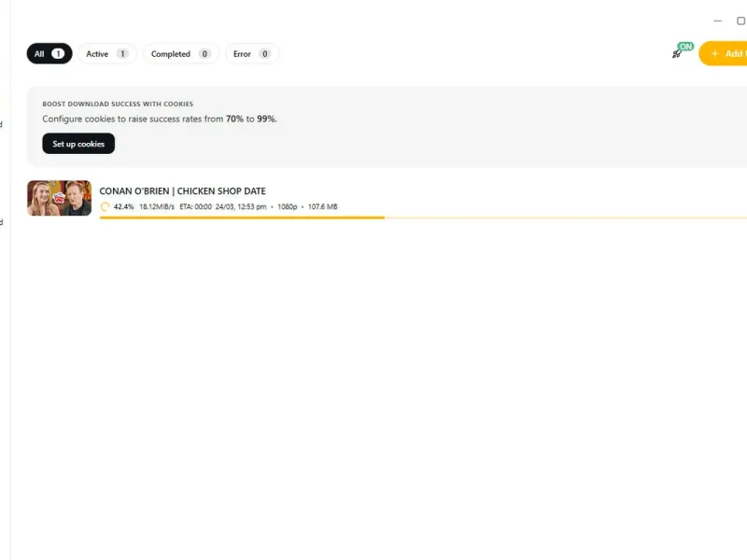Image resolution: width=747 pixels, height=560 pixels.
Task: Minimize the application window
Action: (x=718, y=21)
